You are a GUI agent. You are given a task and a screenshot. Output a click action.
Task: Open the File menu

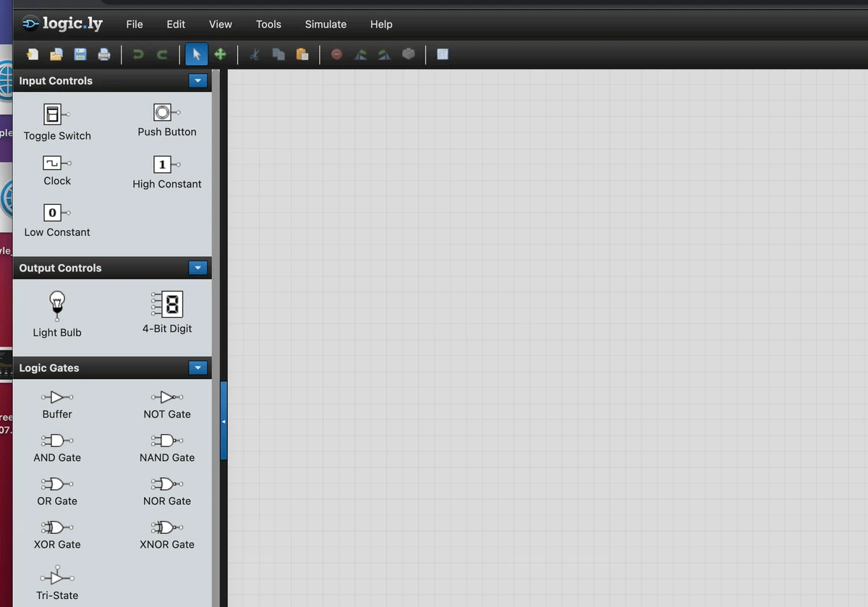(x=135, y=24)
